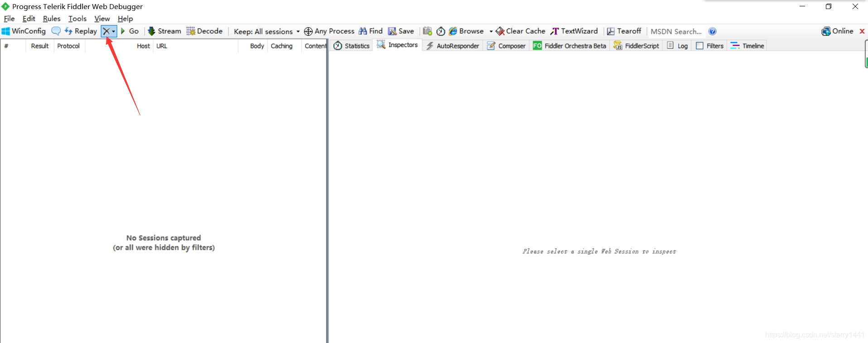Replay the selected sessions
The width and height of the screenshot is (868, 343).
click(x=81, y=31)
